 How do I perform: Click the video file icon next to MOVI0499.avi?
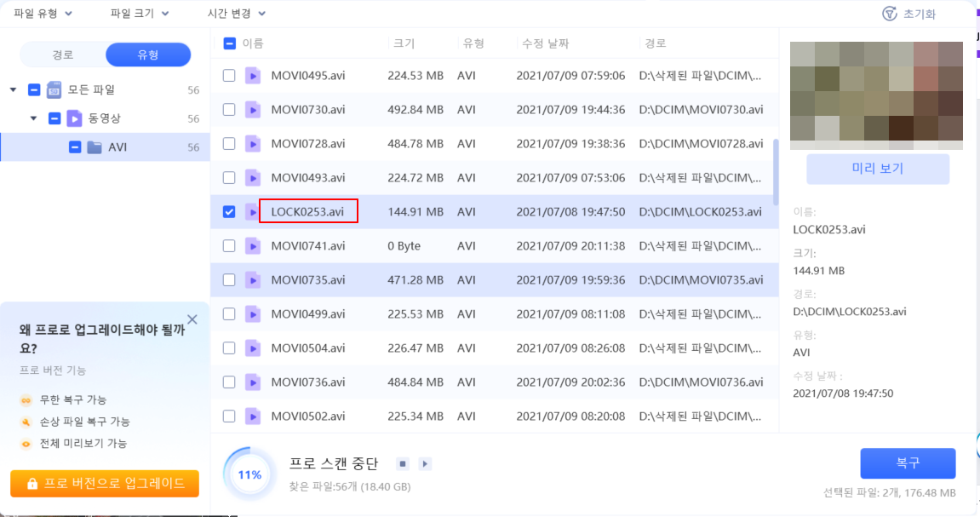point(253,314)
